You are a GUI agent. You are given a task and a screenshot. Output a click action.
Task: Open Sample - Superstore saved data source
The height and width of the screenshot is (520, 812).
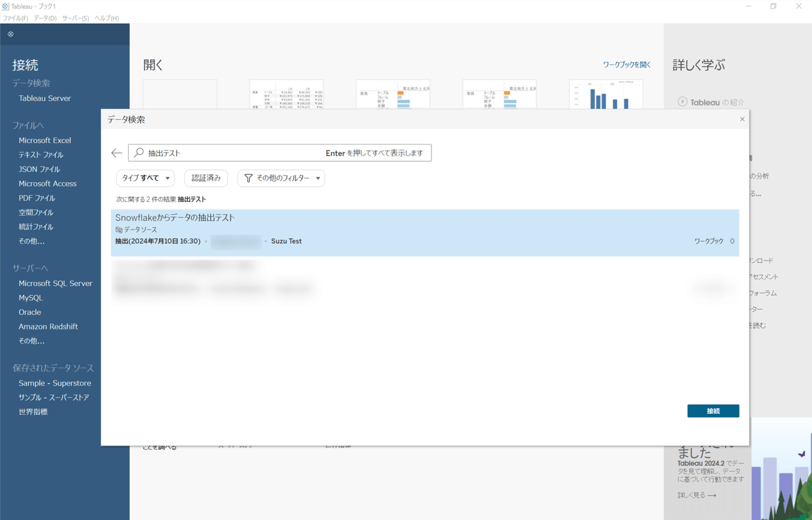click(55, 383)
